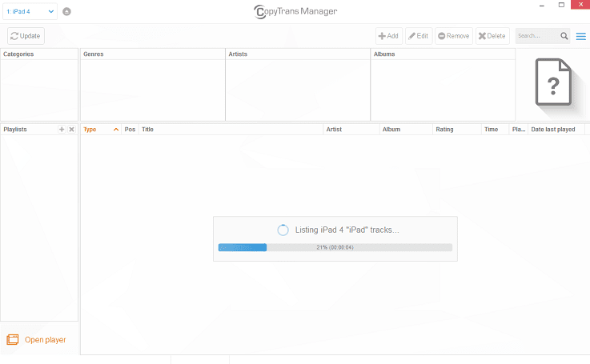This screenshot has height=364, width=590.
Task: Add tracks with the Add button
Action: [x=389, y=36]
